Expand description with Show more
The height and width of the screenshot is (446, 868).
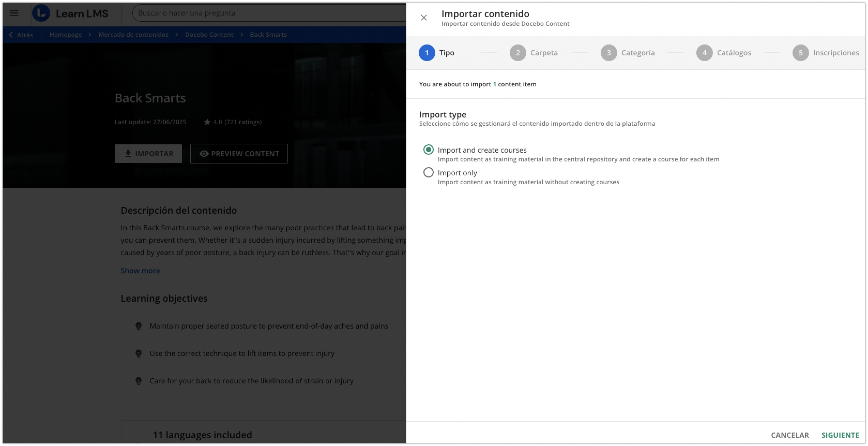[140, 271]
